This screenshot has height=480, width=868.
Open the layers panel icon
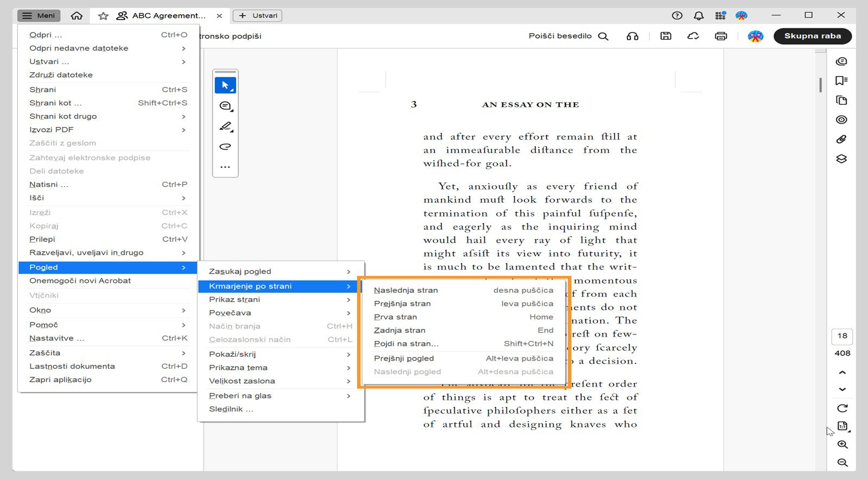tap(841, 159)
